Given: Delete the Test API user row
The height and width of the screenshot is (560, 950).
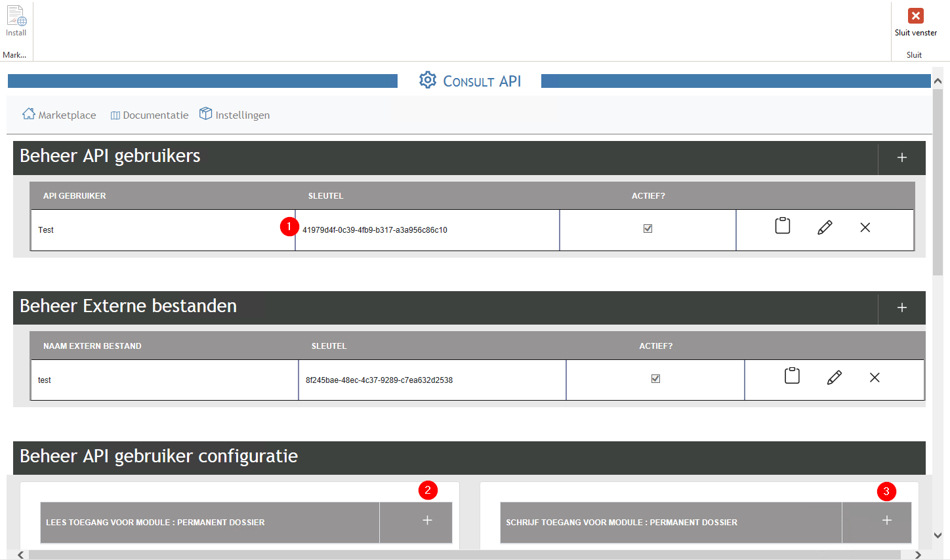Looking at the screenshot, I should point(865,228).
